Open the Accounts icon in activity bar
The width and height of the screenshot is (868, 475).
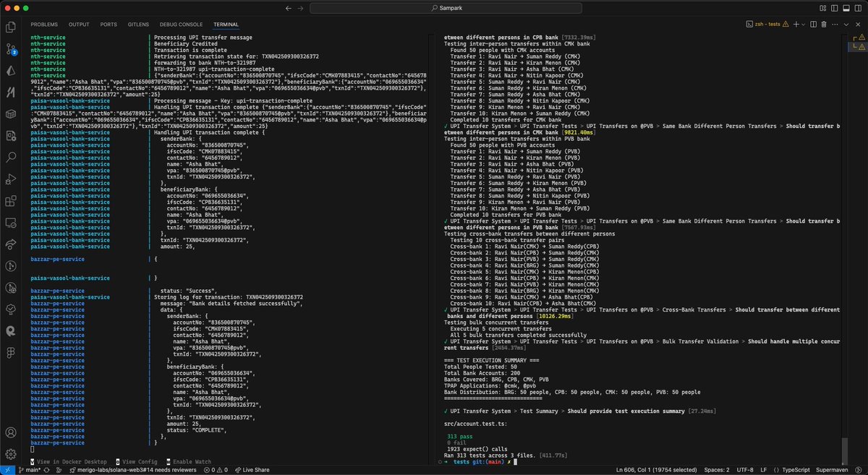pyautogui.click(x=10, y=432)
